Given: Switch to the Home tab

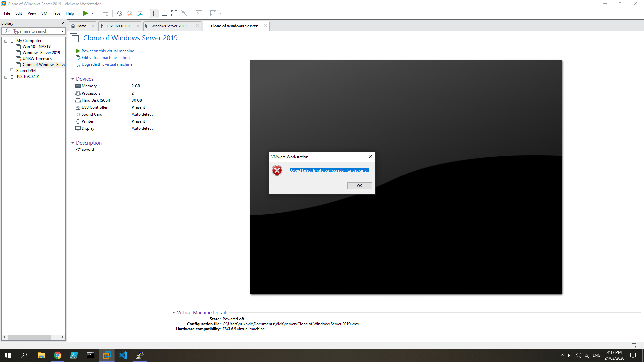Looking at the screenshot, I should coord(81,26).
